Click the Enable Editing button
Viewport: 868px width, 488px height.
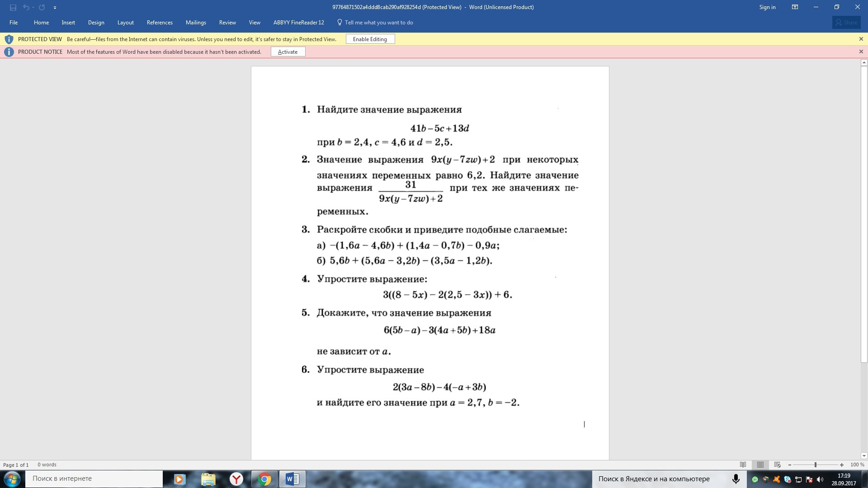[x=370, y=39]
